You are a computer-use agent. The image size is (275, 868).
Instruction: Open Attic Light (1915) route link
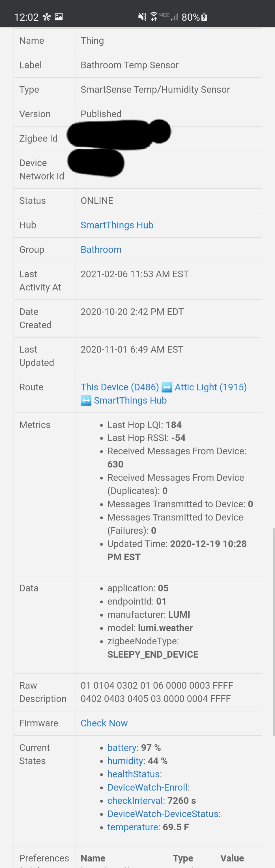click(x=211, y=387)
